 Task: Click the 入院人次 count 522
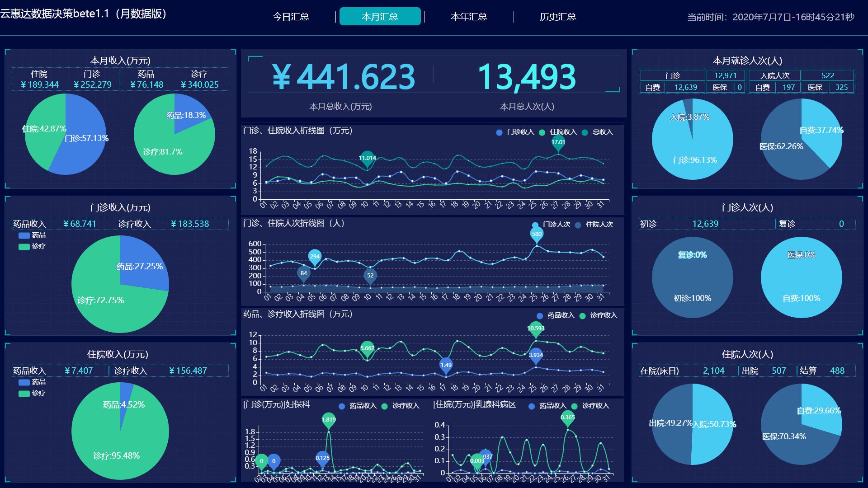tap(828, 75)
